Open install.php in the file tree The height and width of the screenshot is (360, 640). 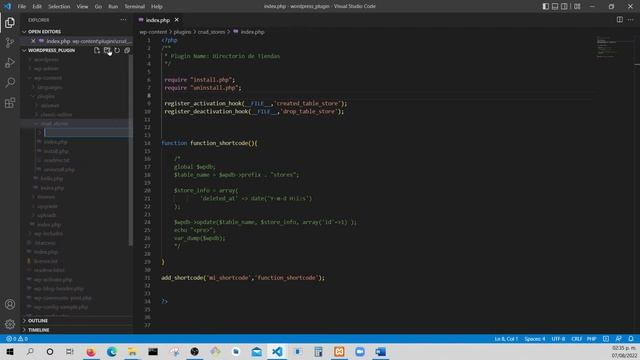click(56, 151)
